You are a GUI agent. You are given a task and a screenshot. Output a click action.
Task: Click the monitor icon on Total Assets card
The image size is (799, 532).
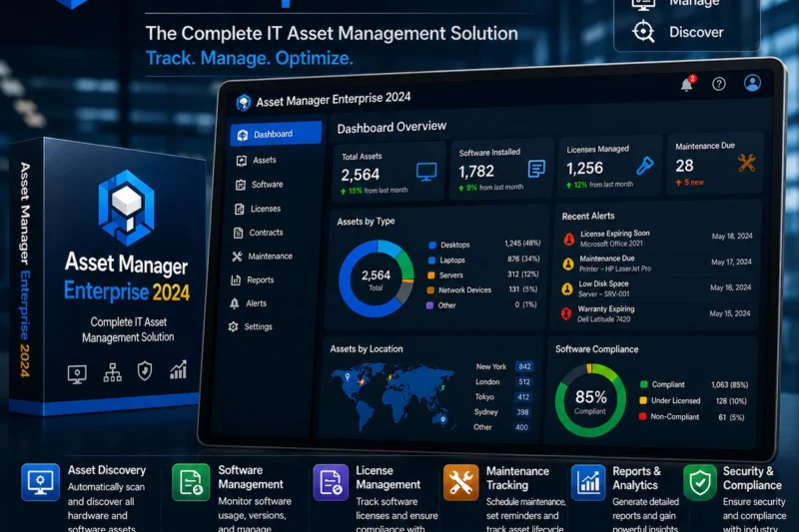426,172
